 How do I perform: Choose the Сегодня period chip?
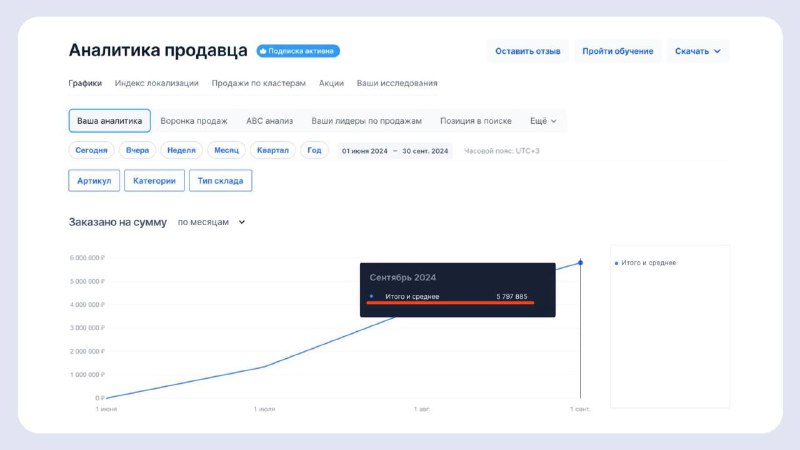[x=91, y=150]
